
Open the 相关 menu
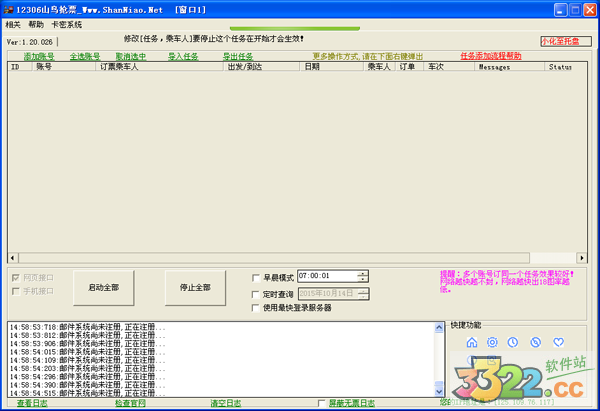click(x=13, y=25)
